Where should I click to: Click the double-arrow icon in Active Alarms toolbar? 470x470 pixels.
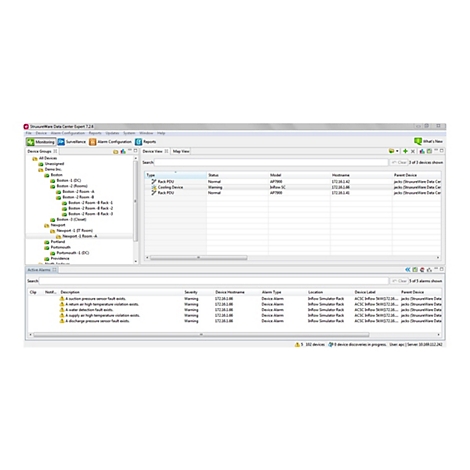click(408, 270)
